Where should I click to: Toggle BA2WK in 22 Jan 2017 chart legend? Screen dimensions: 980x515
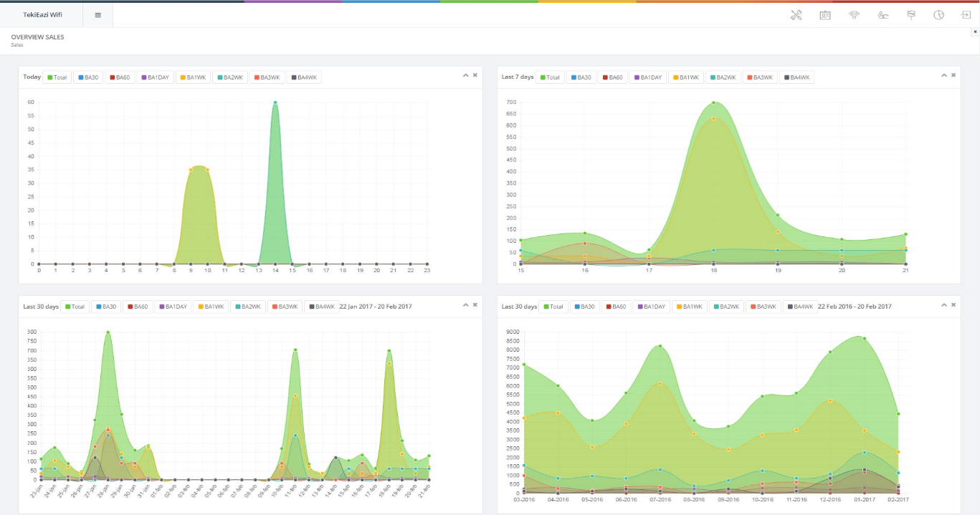(248, 307)
